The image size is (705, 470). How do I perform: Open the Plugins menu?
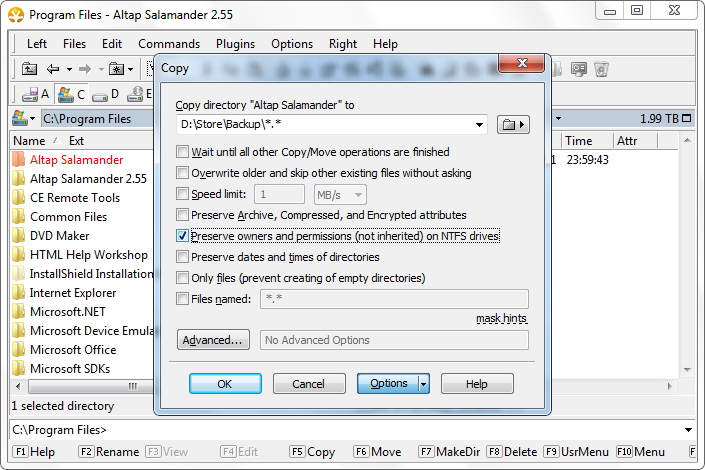tap(235, 44)
